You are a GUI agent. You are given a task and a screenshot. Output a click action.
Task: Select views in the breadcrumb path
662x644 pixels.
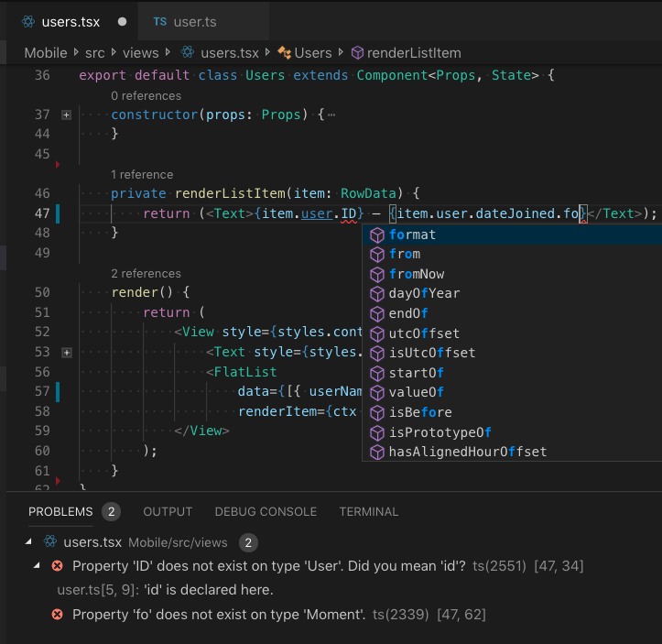pos(141,53)
